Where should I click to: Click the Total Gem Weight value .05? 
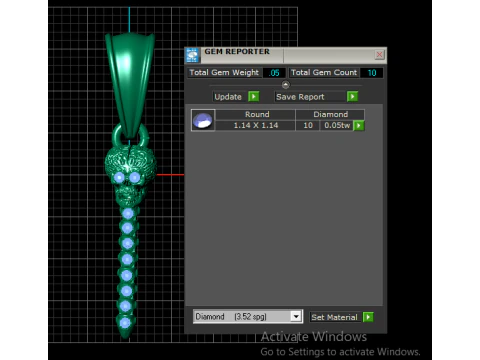tap(274, 73)
